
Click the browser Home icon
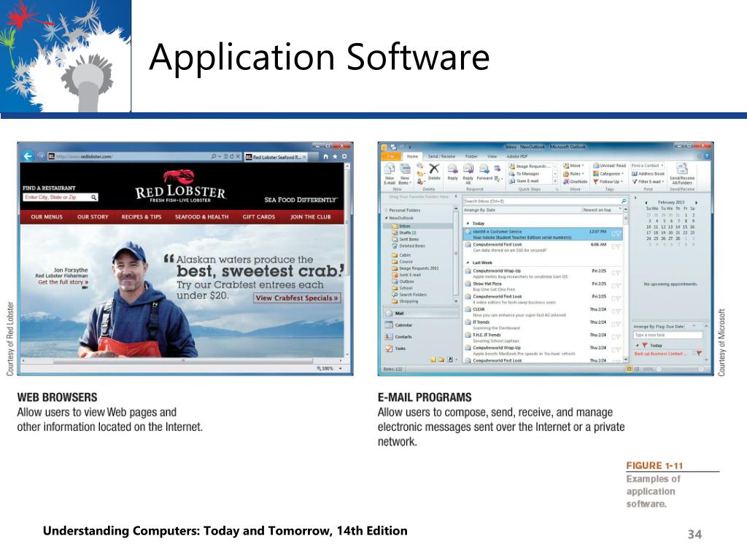(x=325, y=156)
